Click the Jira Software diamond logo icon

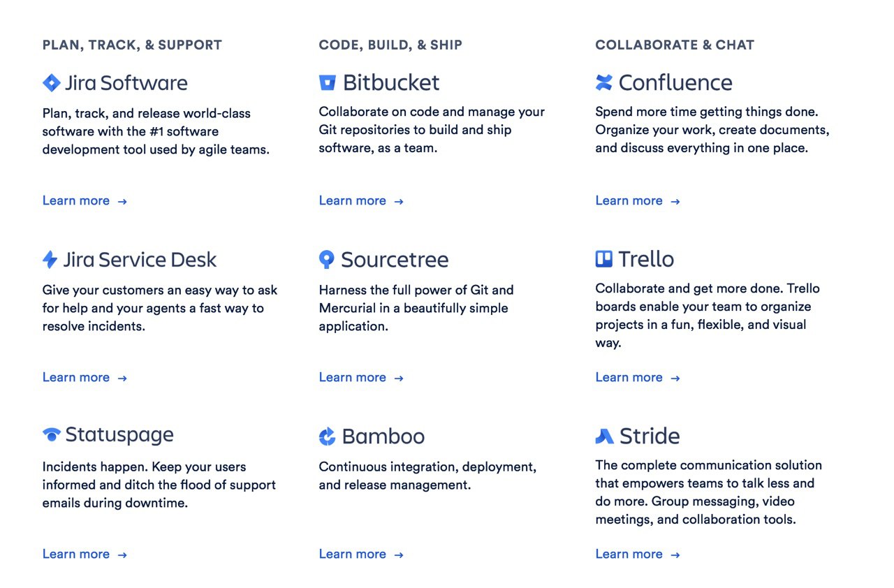click(52, 83)
